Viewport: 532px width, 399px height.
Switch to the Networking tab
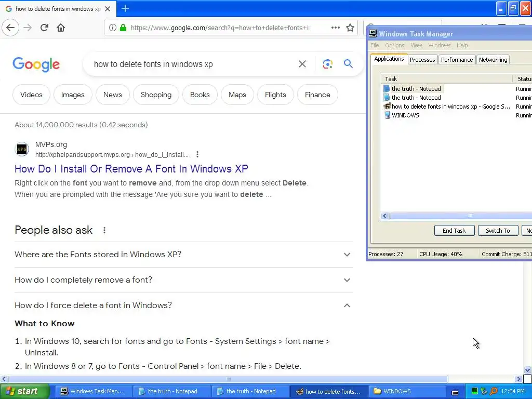click(x=493, y=60)
